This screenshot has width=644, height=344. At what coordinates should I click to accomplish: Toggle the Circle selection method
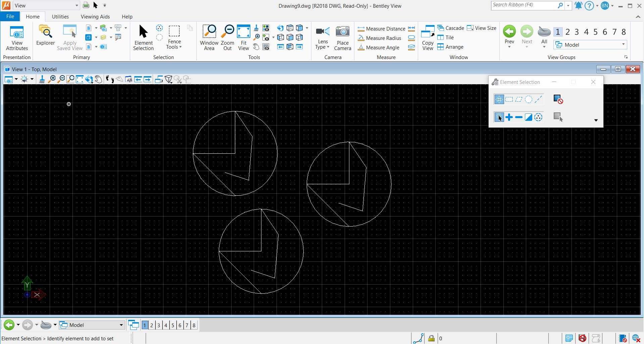click(x=528, y=99)
